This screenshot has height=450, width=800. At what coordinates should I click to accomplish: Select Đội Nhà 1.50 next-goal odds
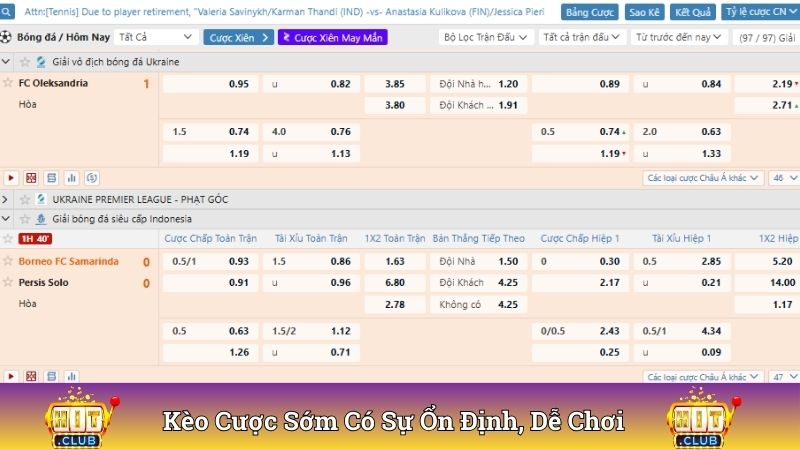pyautogui.click(x=479, y=261)
